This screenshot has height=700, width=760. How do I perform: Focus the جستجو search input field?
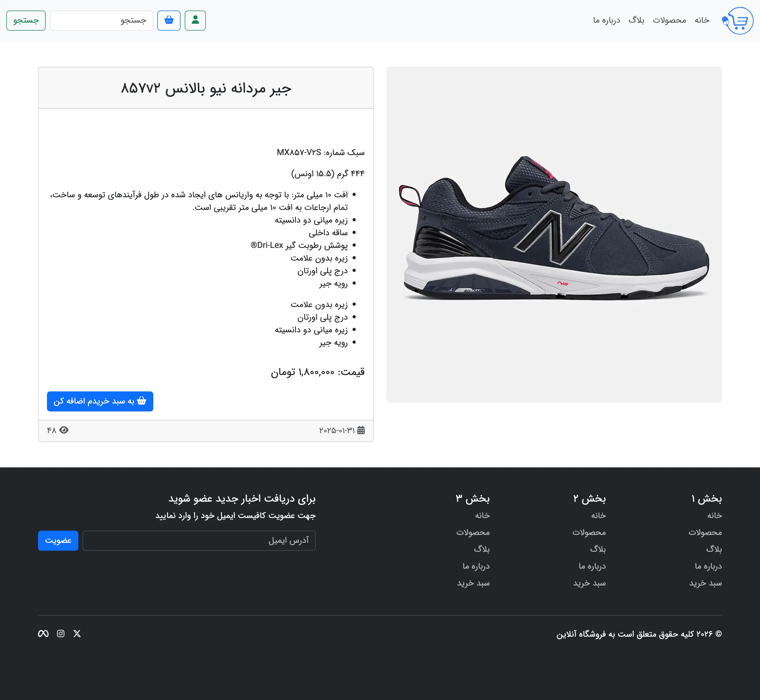(101, 21)
